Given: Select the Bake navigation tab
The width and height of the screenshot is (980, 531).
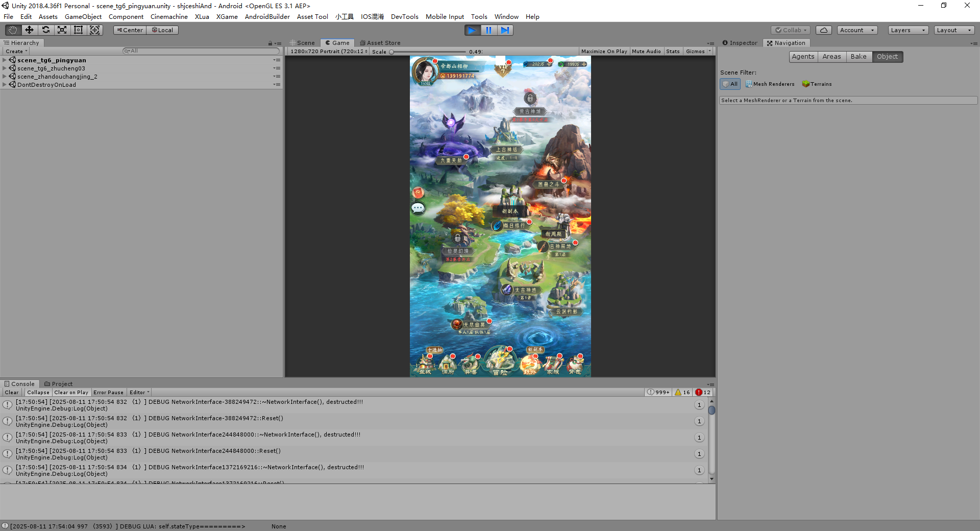Looking at the screenshot, I should coord(859,57).
